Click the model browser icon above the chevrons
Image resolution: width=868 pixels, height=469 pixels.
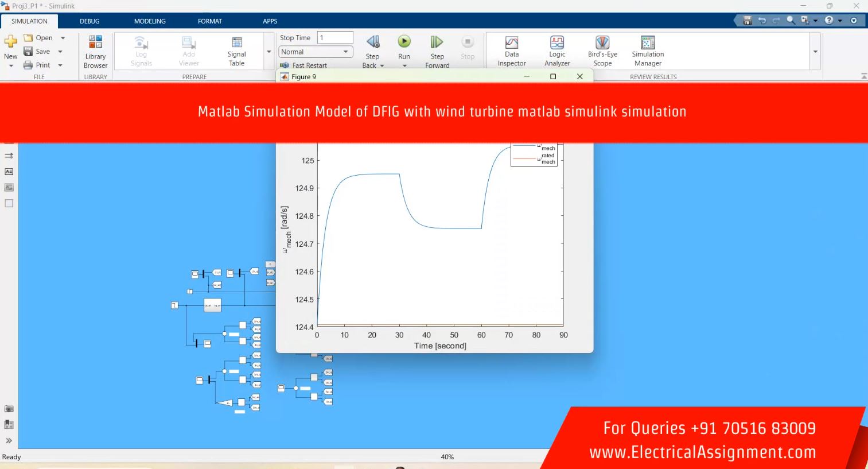tap(9, 425)
